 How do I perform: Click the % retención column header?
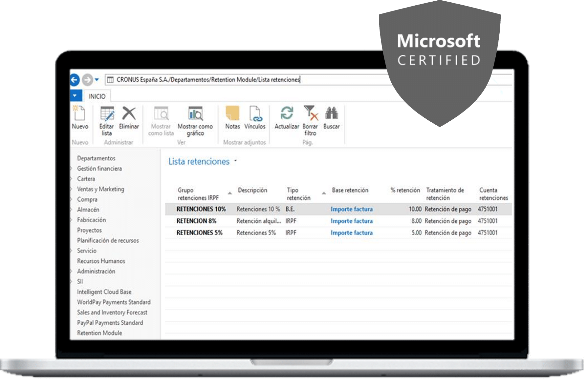click(405, 190)
